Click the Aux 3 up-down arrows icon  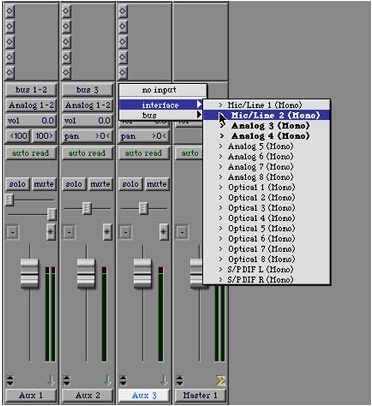point(123,380)
